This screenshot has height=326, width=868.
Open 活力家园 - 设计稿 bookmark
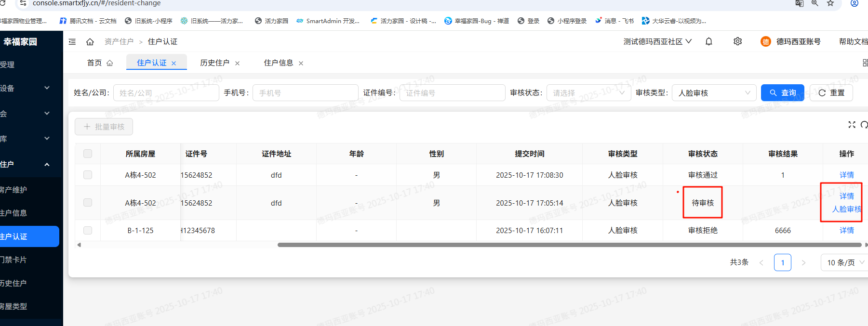(x=403, y=21)
